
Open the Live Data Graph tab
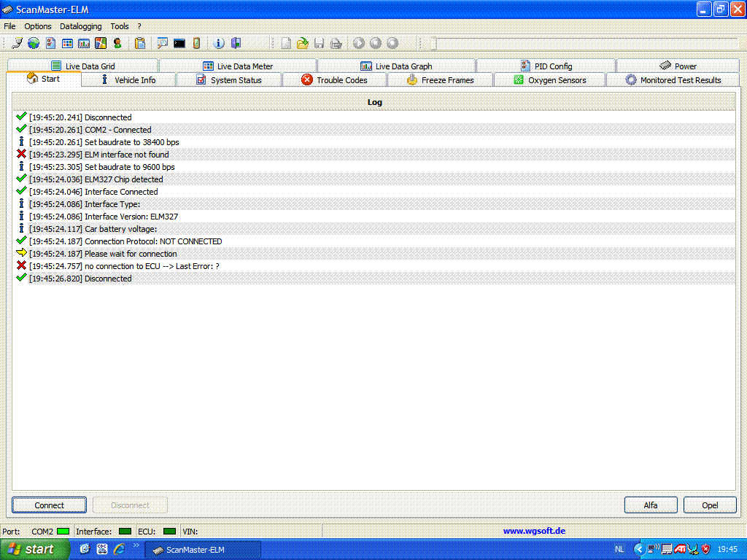tap(396, 66)
